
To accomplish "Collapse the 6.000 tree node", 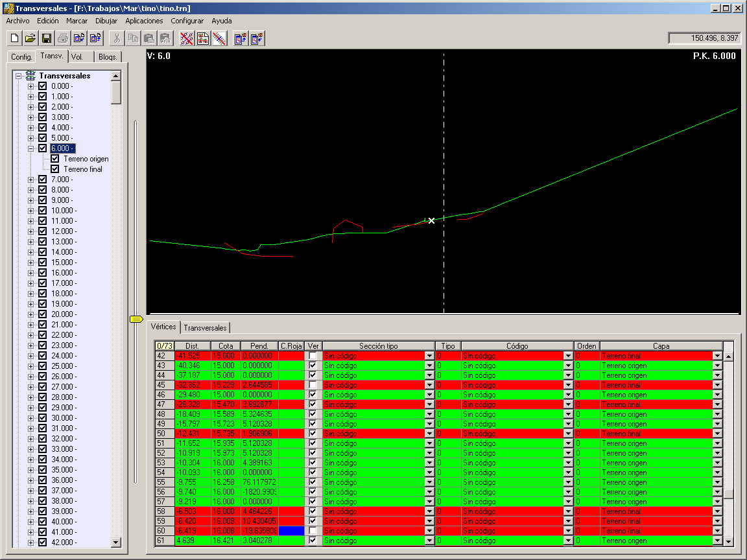I will click(x=31, y=148).
